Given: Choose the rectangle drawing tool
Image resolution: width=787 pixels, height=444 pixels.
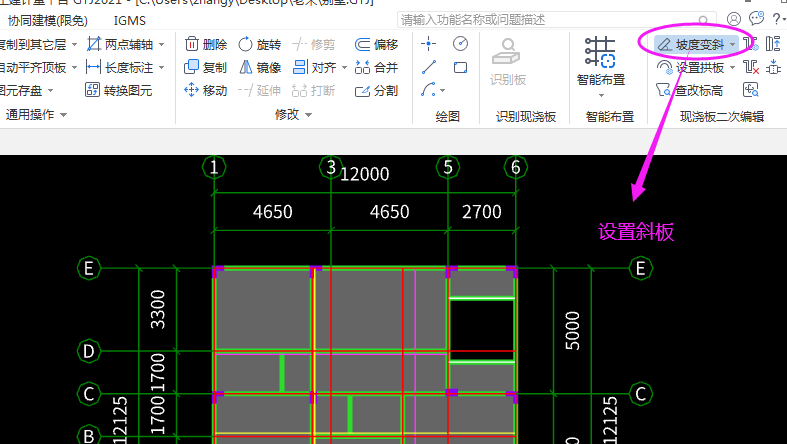Looking at the screenshot, I should 460,67.
